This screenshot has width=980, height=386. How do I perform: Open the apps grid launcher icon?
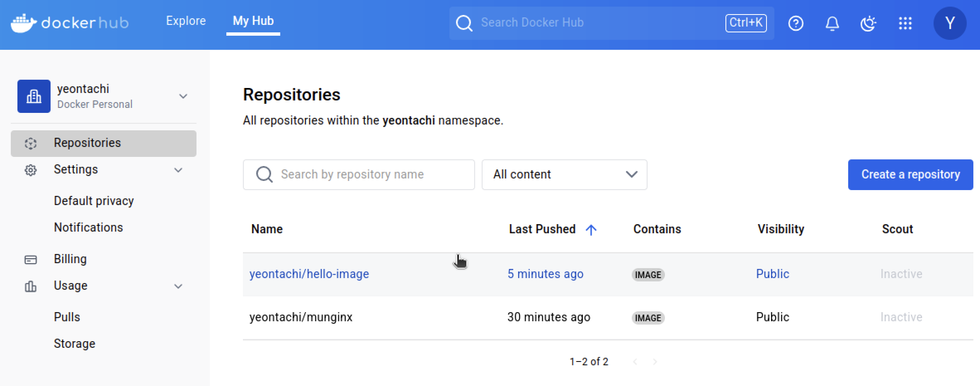[x=905, y=23]
